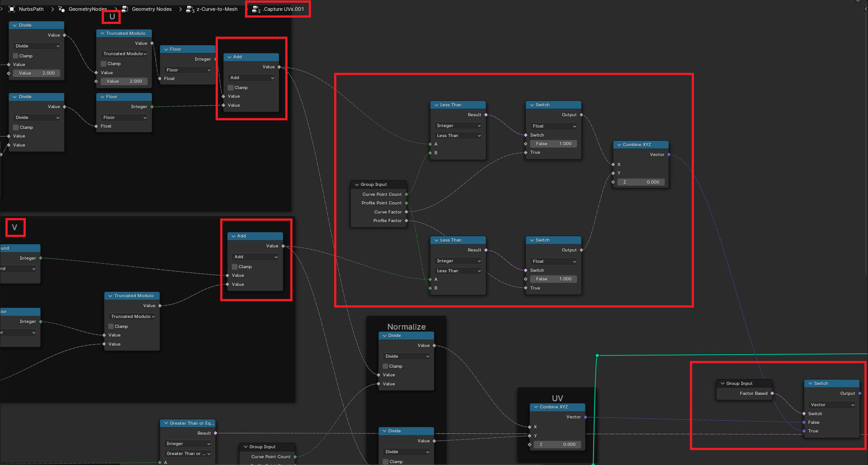
Task: Enable Clamp in V frame Truncated Modulo node
Action: pos(111,327)
